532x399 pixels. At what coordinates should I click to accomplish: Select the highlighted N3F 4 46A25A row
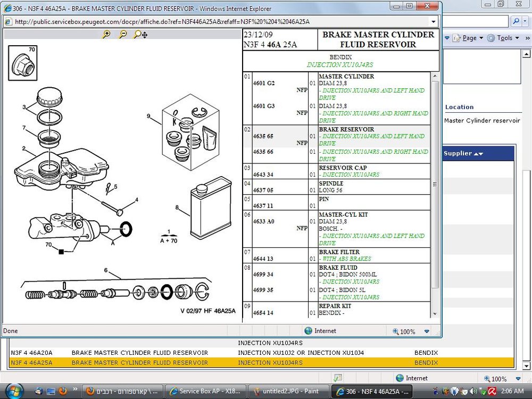pyautogui.click(x=261, y=362)
